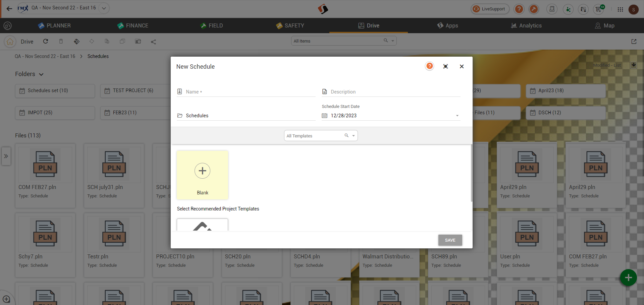Open the FIELD tab
Viewport: 644px width, 305px height.
[x=211, y=25]
